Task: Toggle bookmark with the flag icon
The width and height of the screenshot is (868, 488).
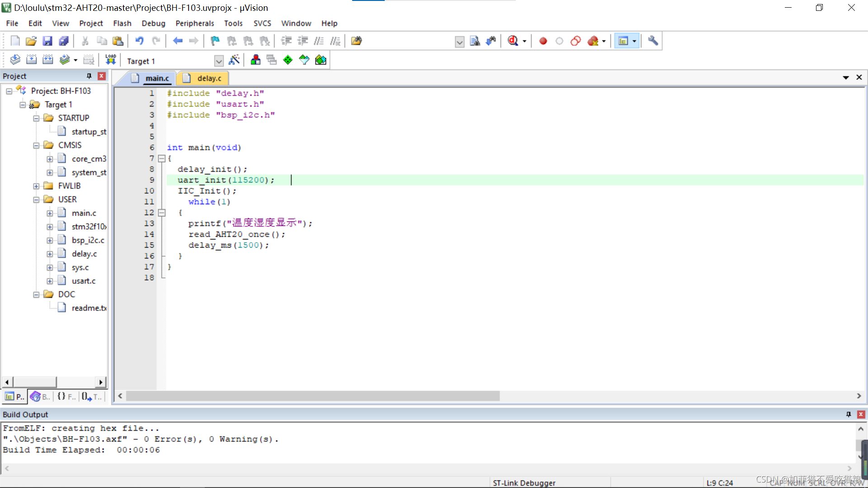Action: tap(215, 41)
